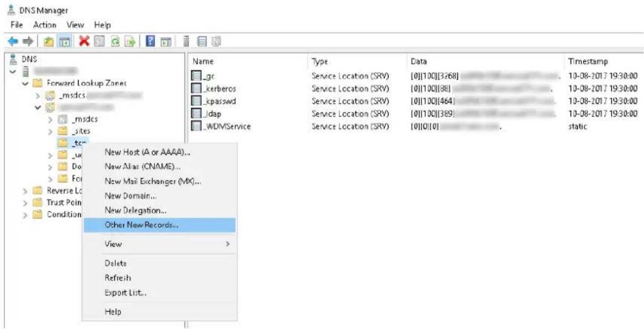Choose Delete from the context menu
The height and width of the screenshot is (329, 644).
(x=159, y=263)
